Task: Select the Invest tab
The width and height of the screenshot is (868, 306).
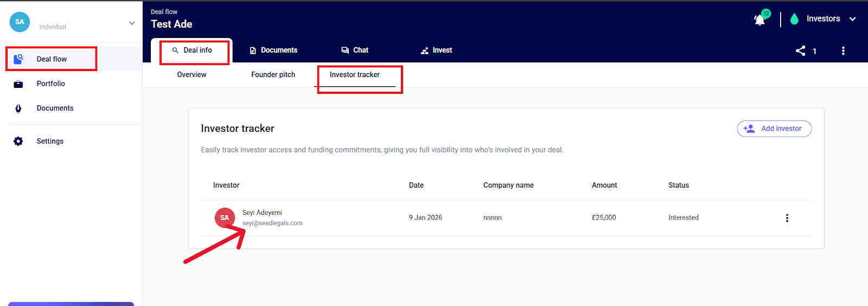Action: pos(436,50)
